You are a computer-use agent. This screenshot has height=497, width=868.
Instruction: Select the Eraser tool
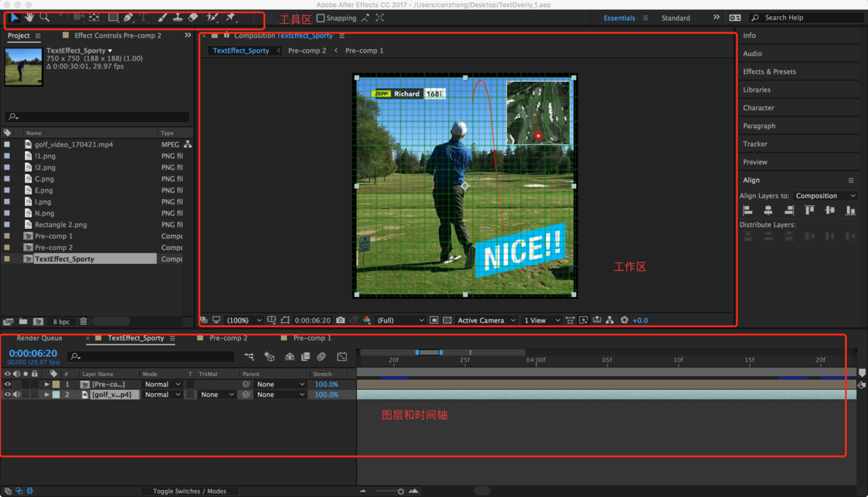(x=194, y=17)
